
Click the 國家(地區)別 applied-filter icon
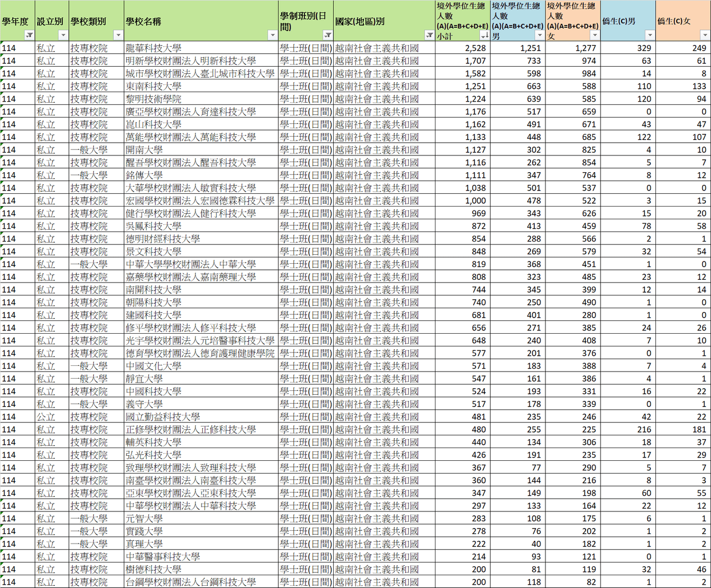click(x=429, y=36)
